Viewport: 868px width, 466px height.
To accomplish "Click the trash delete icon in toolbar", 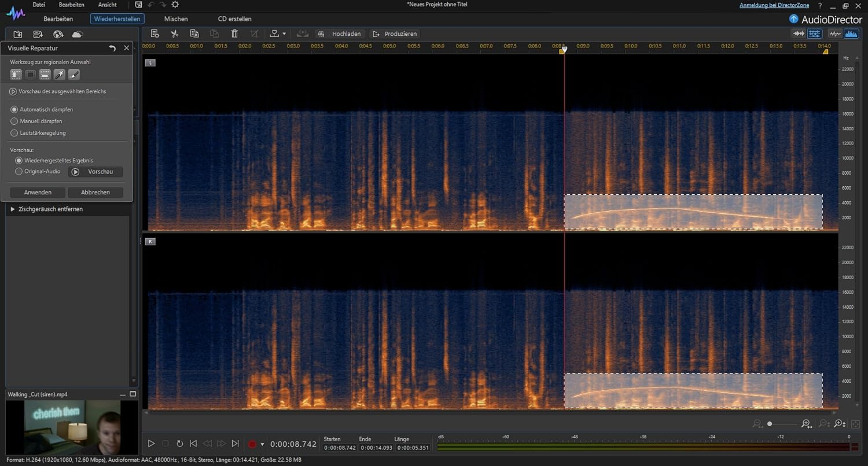I will (x=234, y=34).
